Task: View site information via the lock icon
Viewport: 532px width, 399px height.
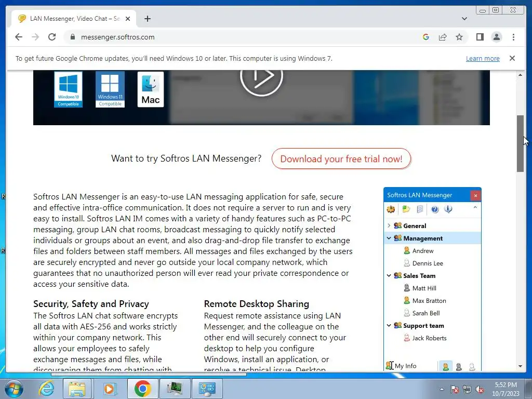Action: 72,37
